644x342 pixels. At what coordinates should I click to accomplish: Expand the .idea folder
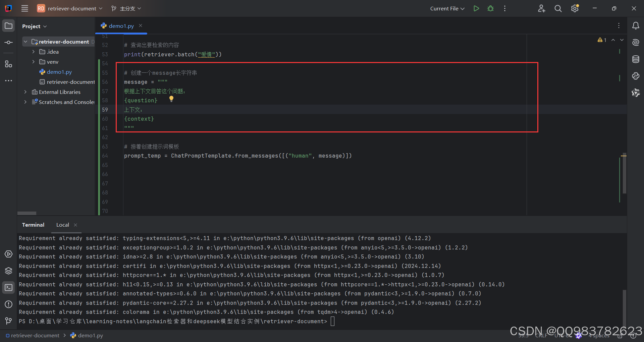(x=33, y=52)
